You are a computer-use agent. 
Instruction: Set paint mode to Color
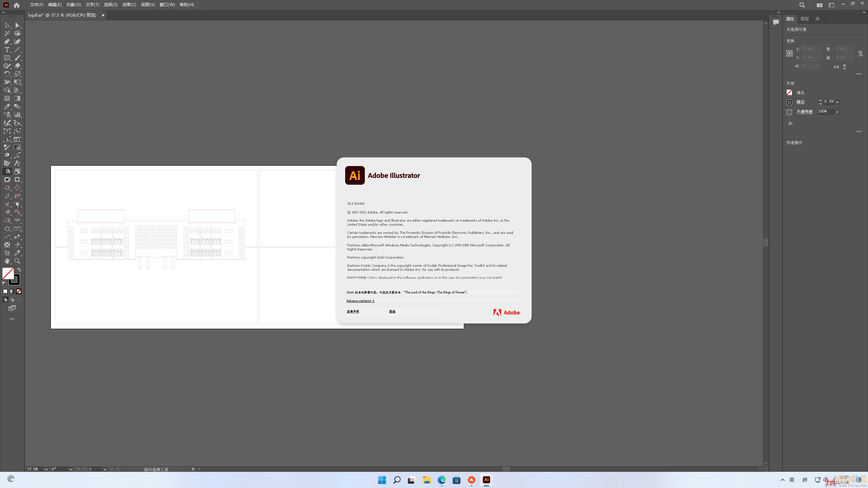(5, 291)
